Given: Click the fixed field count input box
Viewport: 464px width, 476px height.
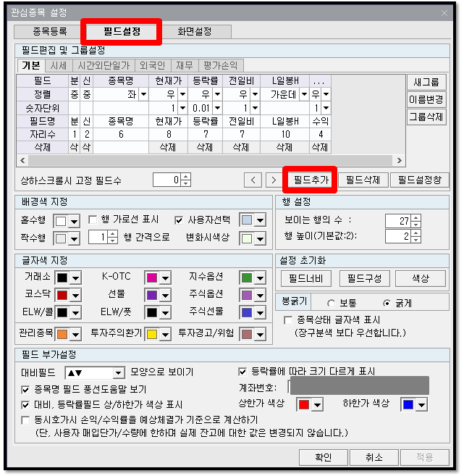Looking at the screenshot, I should (166, 180).
